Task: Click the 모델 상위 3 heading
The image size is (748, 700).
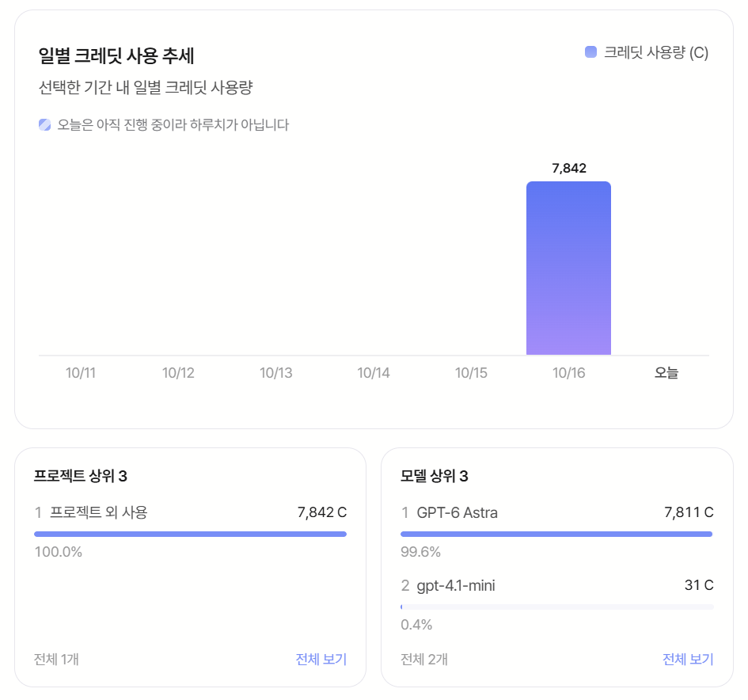Action: (x=434, y=476)
